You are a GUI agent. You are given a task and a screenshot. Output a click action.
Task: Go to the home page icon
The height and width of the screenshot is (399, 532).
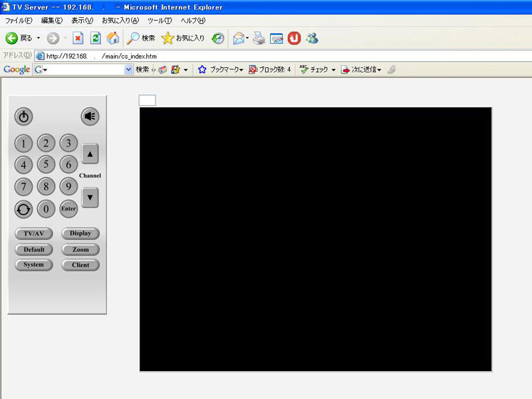tap(113, 39)
